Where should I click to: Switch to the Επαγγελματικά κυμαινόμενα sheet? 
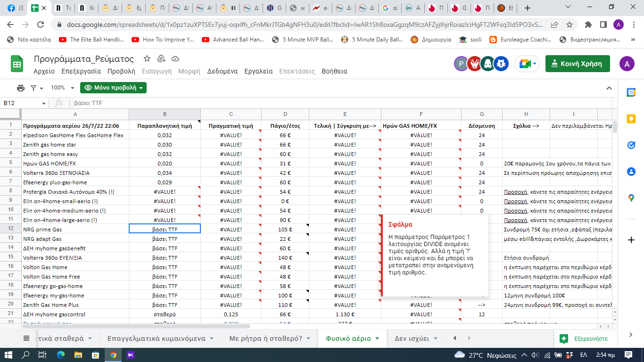point(156,338)
